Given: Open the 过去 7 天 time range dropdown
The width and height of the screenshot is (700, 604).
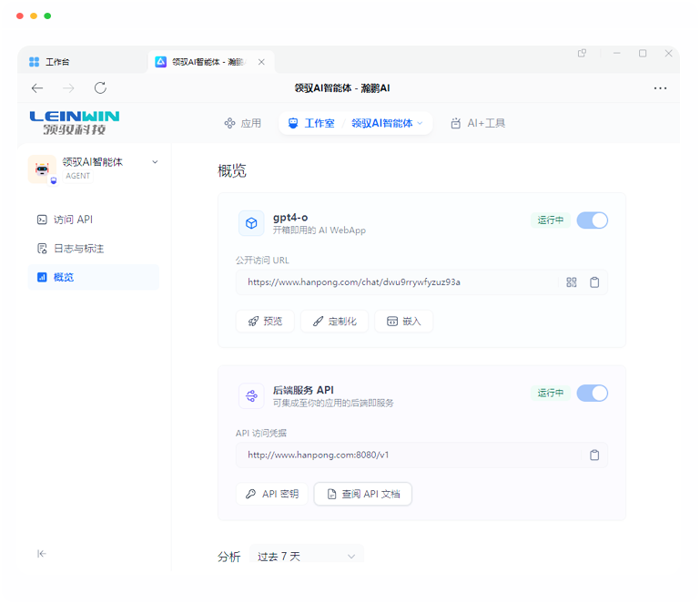Looking at the screenshot, I should coord(306,556).
